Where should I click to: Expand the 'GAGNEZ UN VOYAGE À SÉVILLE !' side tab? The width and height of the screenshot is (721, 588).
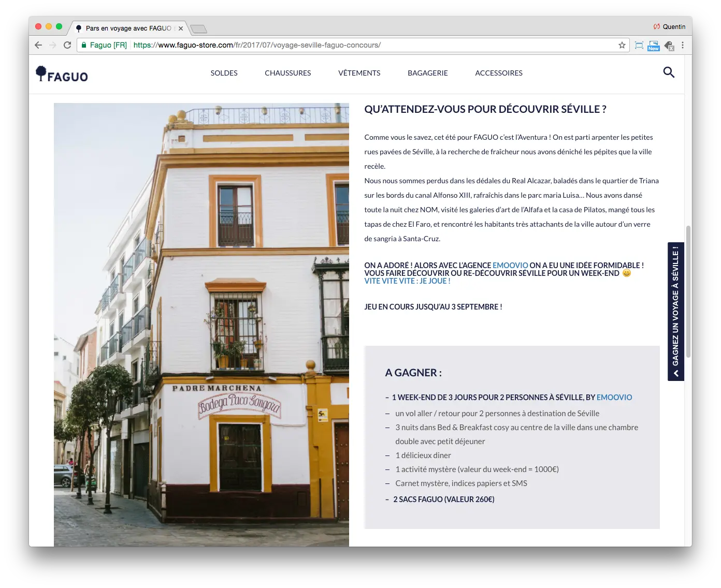(676, 312)
